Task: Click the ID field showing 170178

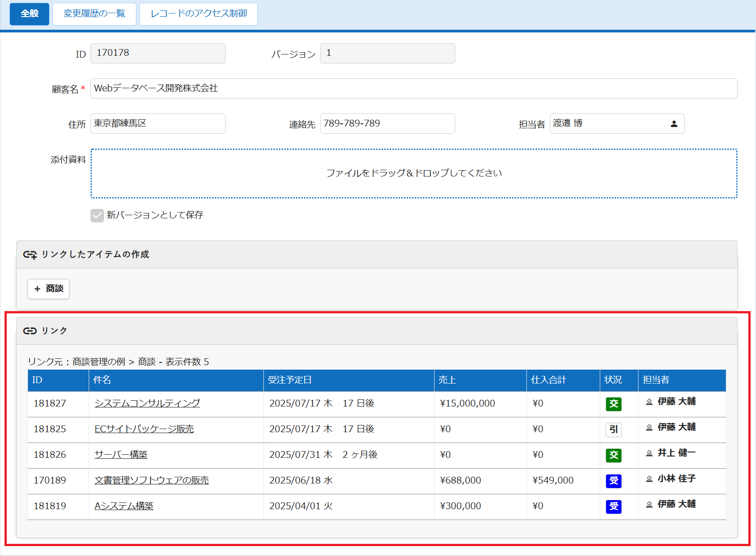Action: 158,54
